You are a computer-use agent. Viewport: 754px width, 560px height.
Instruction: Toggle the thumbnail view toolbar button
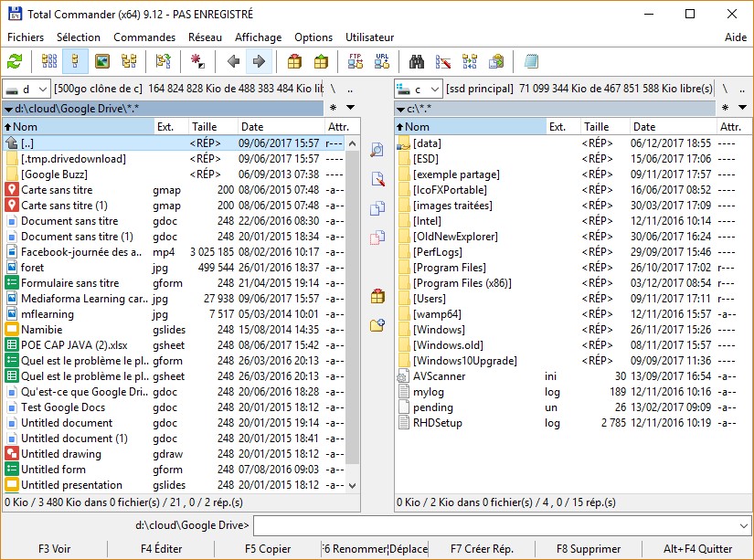(x=102, y=62)
